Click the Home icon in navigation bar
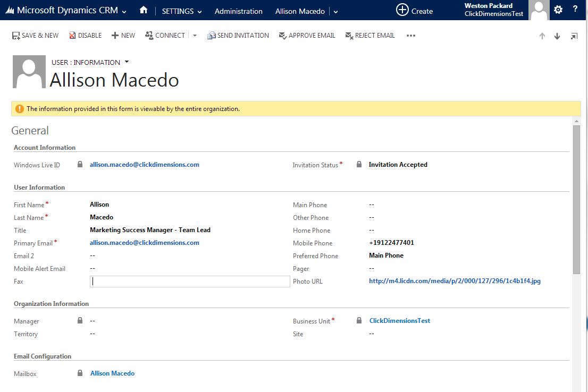Screen dimensions: 588x392 pos(143,11)
